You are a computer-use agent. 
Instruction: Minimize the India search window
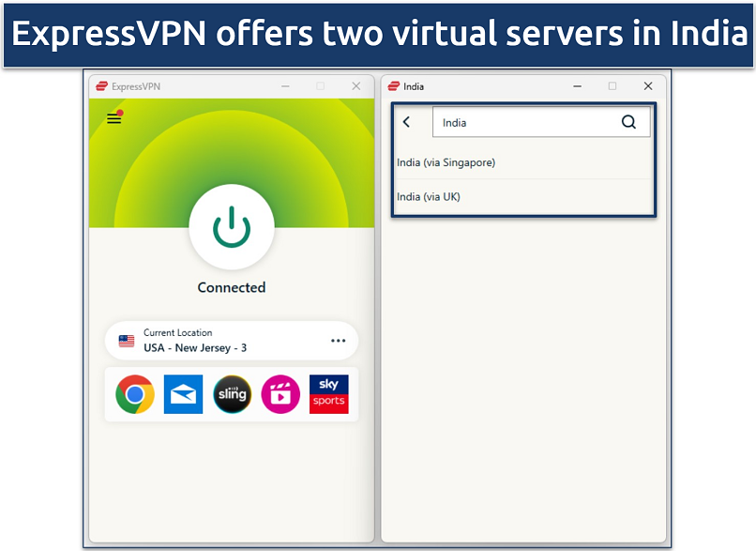(x=577, y=85)
